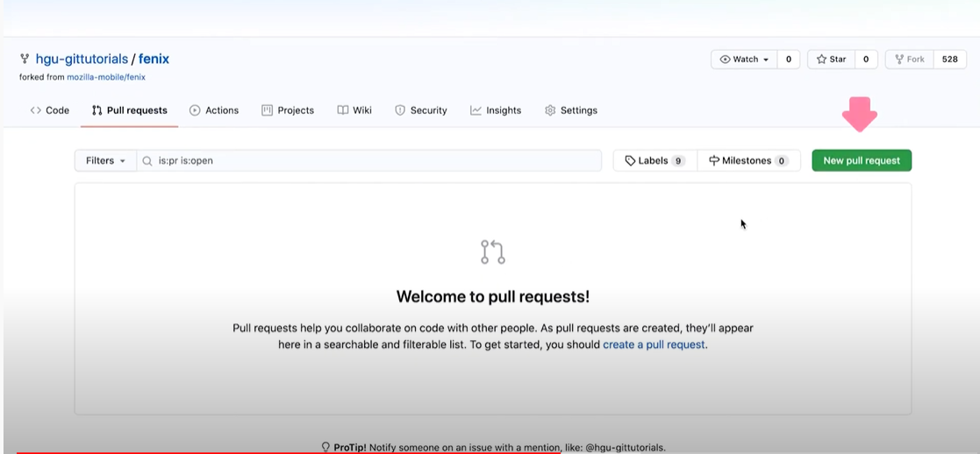Click the tag icon in Labels button
This screenshot has height=454, width=980.
click(630, 160)
